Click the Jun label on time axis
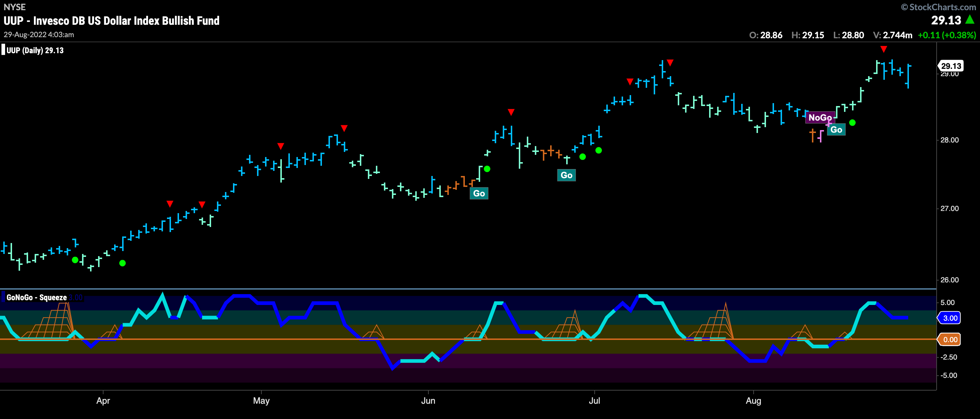This screenshot has height=419, width=980. tap(428, 400)
